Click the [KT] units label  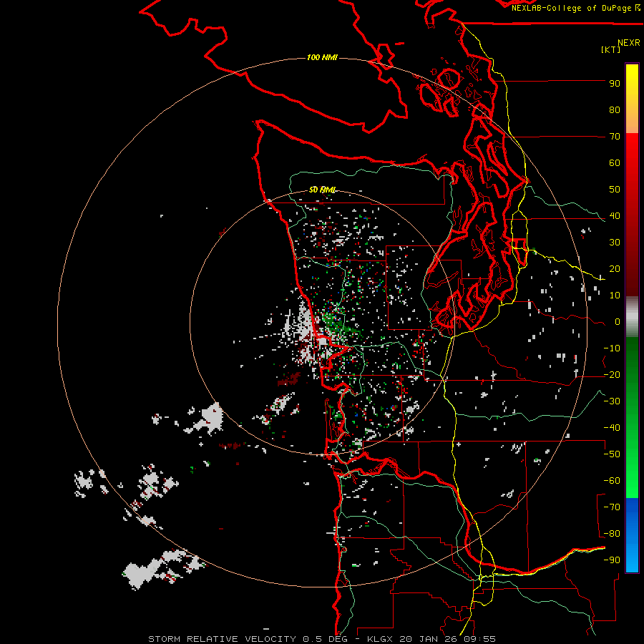pyautogui.click(x=611, y=49)
